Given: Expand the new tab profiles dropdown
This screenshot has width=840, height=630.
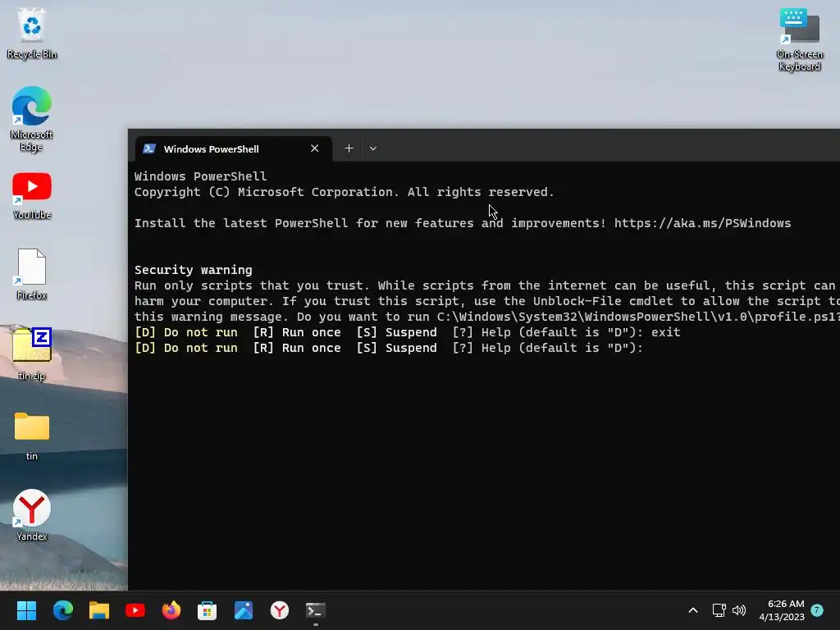Looking at the screenshot, I should coord(373,148).
